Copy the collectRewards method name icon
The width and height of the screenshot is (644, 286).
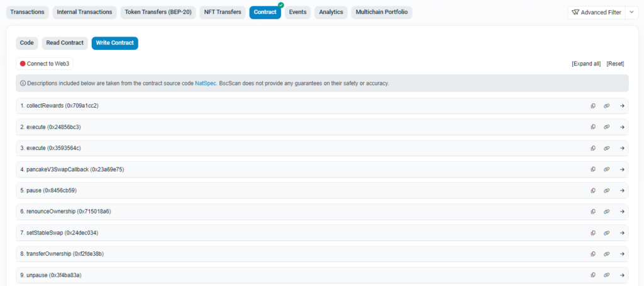[593, 106]
